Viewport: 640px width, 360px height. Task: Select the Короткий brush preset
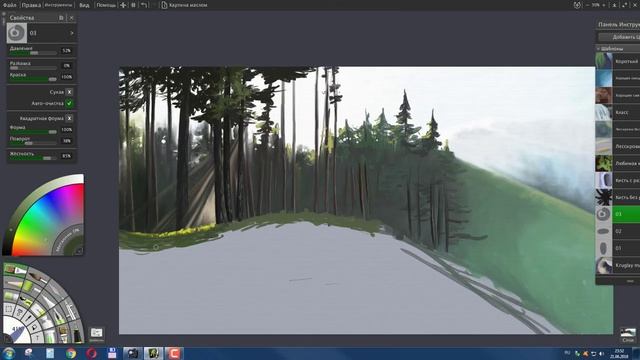(x=618, y=61)
